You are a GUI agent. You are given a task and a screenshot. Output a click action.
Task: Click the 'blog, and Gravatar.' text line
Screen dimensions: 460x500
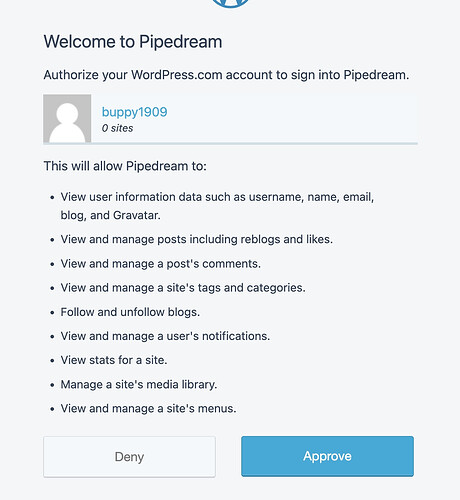pyautogui.click(x=110, y=215)
